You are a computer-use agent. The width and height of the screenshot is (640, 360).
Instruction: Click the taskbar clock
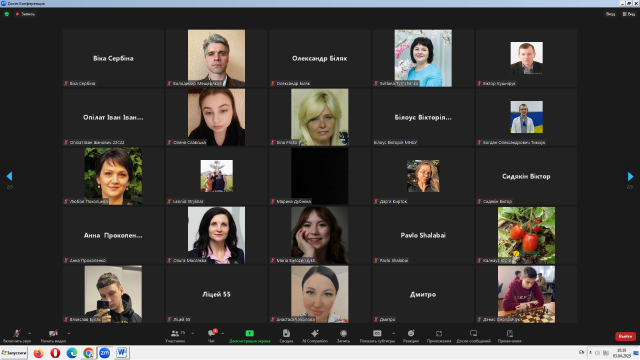click(621, 353)
